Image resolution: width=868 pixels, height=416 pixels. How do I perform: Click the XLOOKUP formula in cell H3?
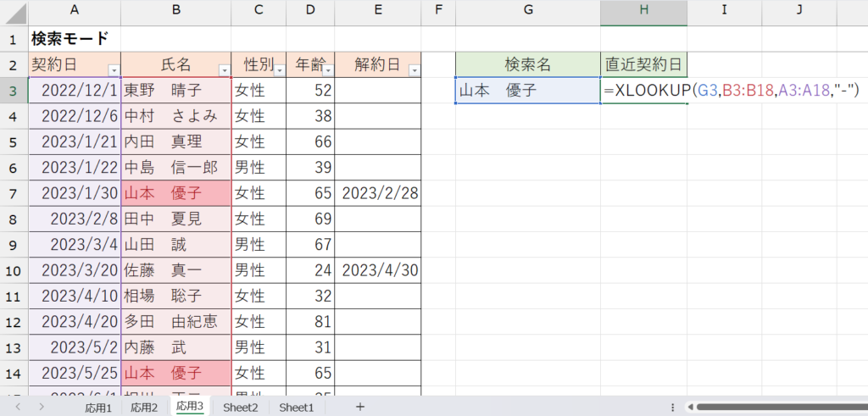pyautogui.click(x=731, y=90)
